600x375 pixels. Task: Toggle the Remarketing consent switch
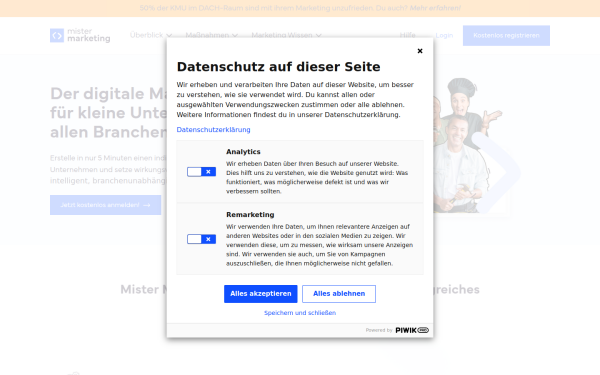tap(201, 239)
